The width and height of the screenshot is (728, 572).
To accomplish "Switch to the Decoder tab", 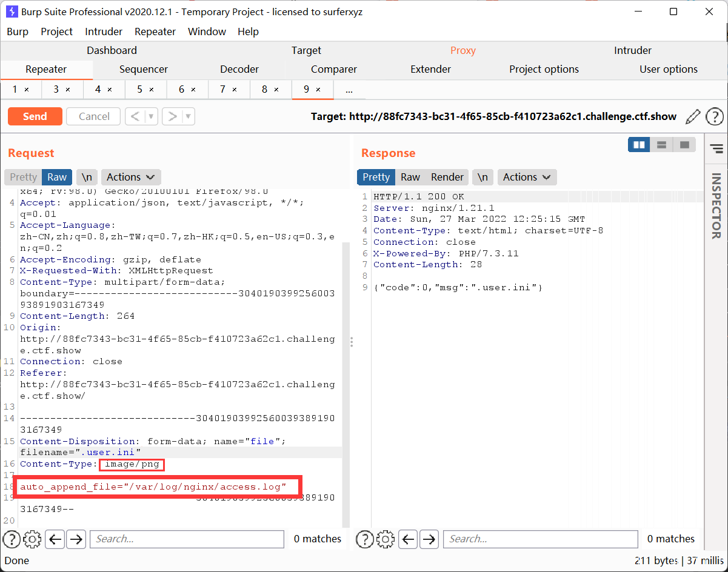I will 239,69.
